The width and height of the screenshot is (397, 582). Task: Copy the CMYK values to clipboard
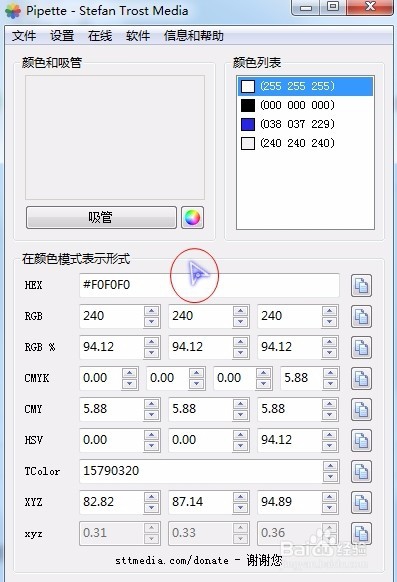(x=361, y=379)
